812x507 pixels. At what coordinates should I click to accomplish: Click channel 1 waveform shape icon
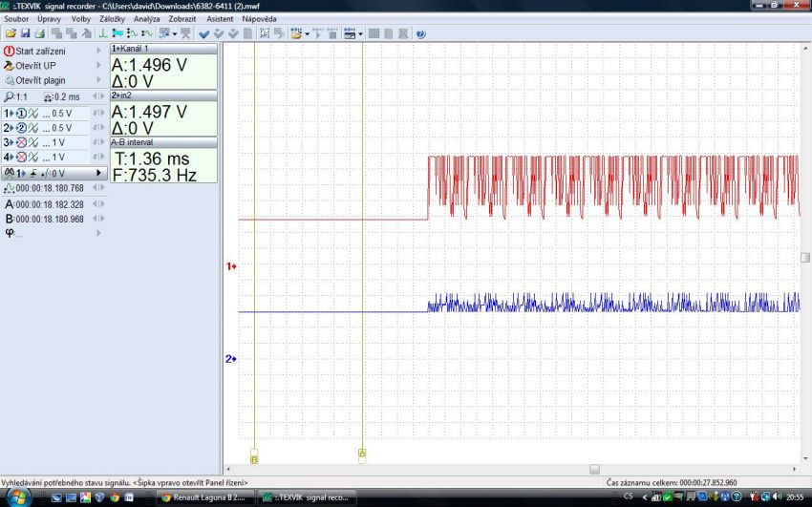(x=33, y=114)
